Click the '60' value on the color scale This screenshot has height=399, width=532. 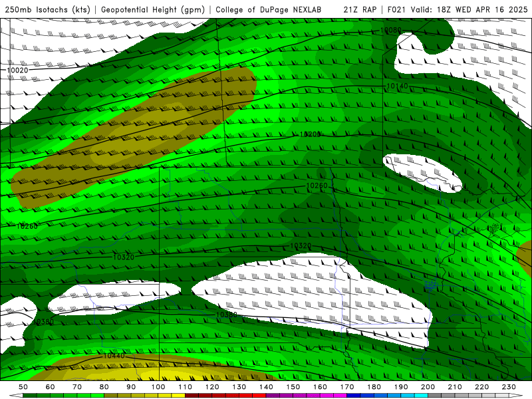51,387
